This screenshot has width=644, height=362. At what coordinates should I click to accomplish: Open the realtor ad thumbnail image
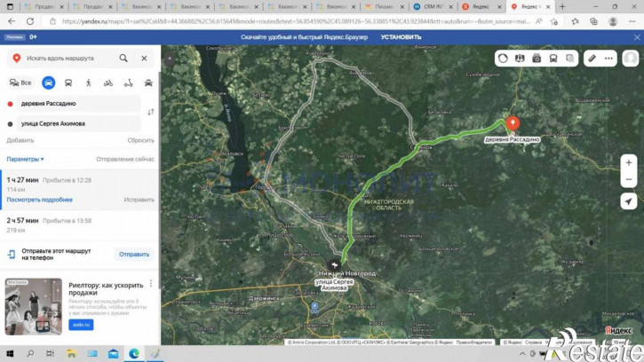point(33,307)
